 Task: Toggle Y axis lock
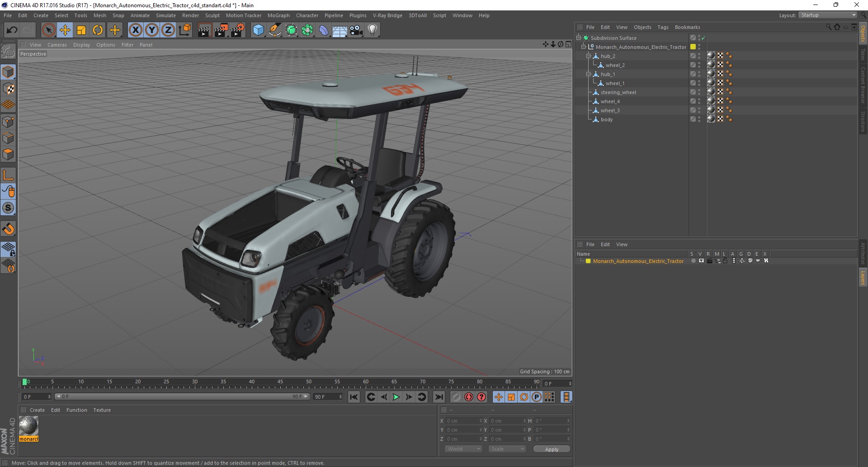click(152, 30)
